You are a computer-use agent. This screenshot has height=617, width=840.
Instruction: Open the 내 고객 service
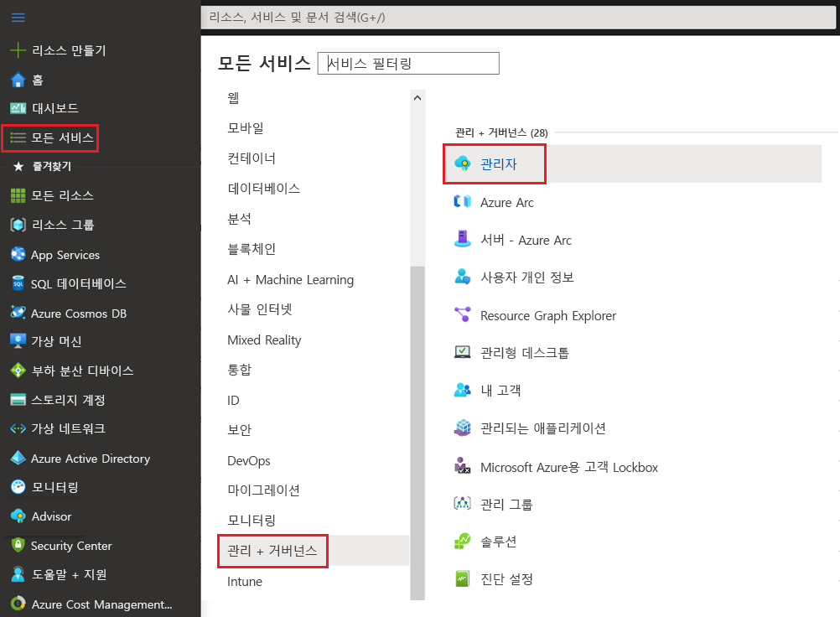500,391
